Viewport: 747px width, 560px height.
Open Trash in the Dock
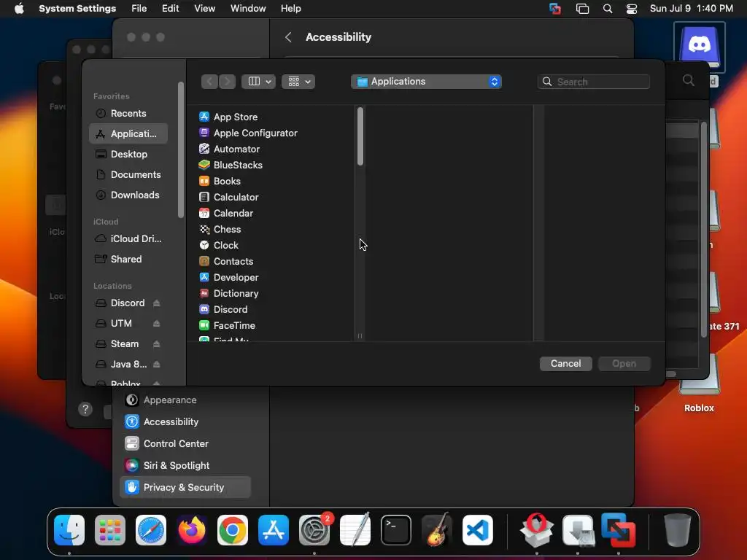click(678, 530)
